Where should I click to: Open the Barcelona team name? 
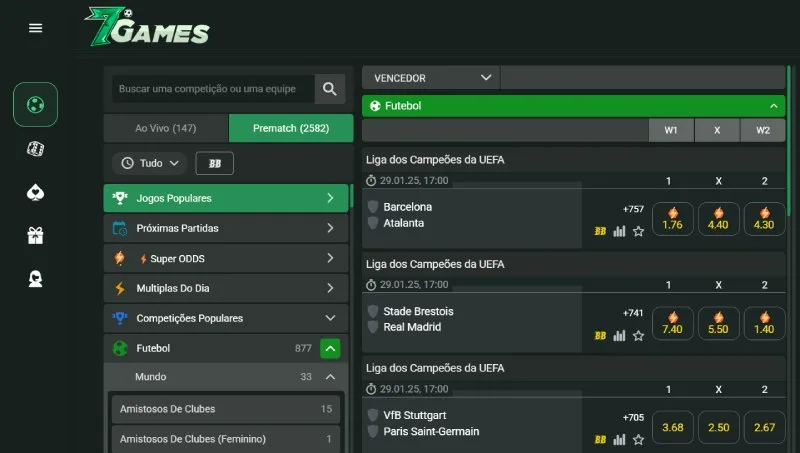click(x=408, y=207)
